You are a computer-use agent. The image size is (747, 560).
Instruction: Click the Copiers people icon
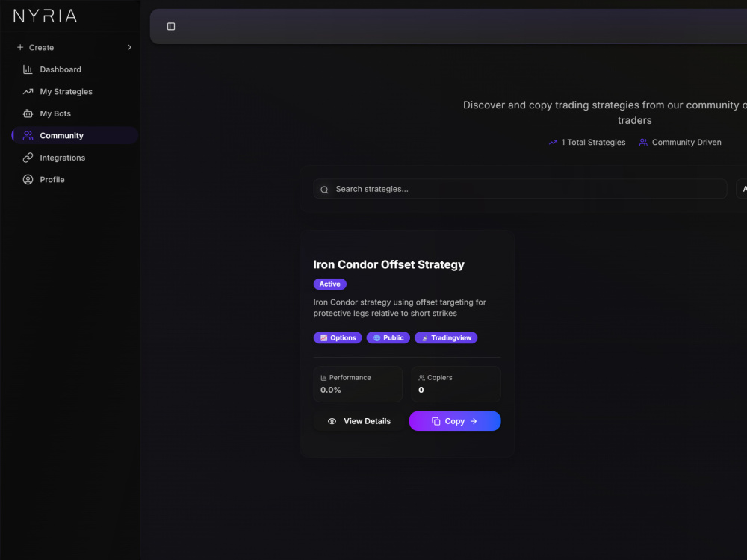pyautogui.click(x=421, y=378)
